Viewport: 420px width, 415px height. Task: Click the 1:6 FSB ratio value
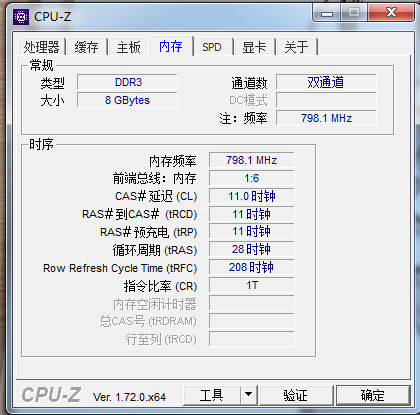pyautogui.click(x=252, y=178)
